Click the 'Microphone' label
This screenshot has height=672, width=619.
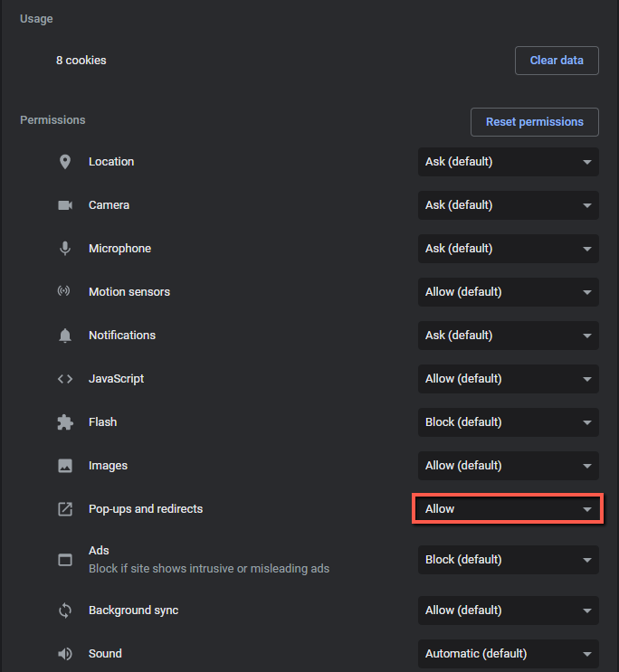pyautogui.click(x=119, y=249)
